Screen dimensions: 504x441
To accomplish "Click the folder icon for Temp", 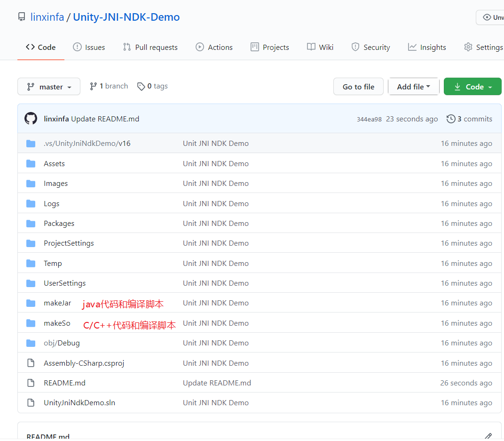I will tap(31, 264).
